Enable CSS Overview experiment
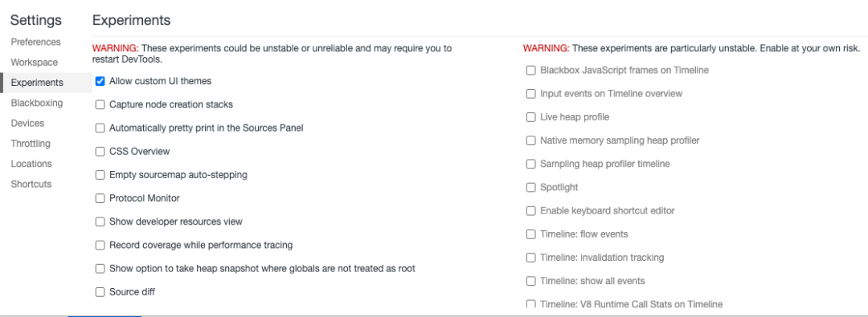The image size is (868, 317). [x=100, y=152]
